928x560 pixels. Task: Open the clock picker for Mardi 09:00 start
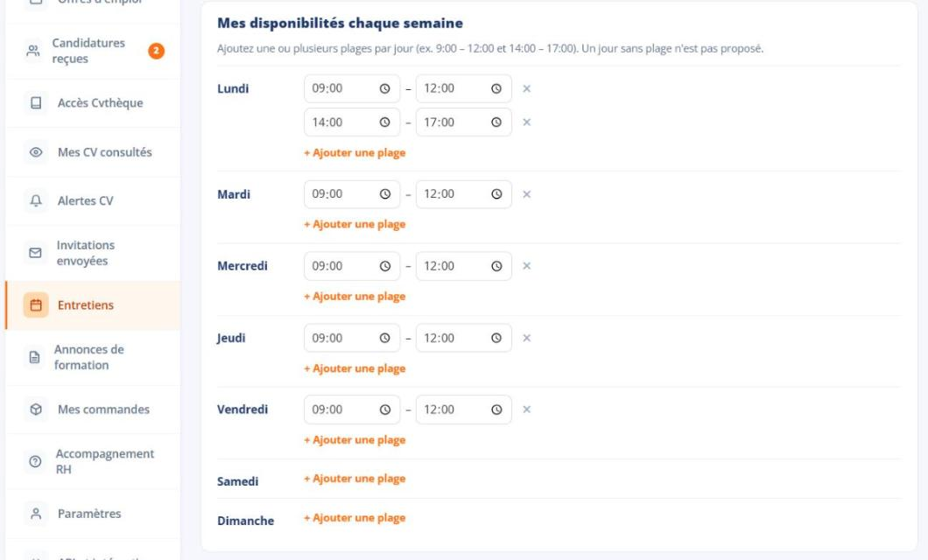click(x=384, y=194)
